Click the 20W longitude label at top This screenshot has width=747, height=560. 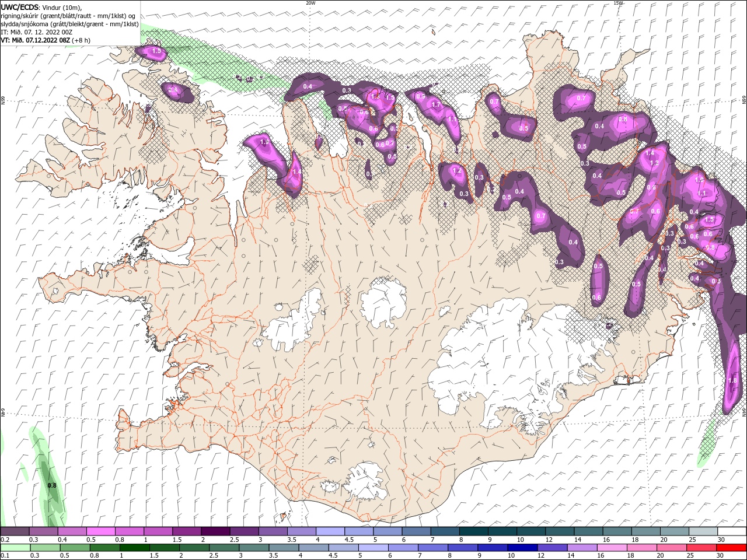310,3
